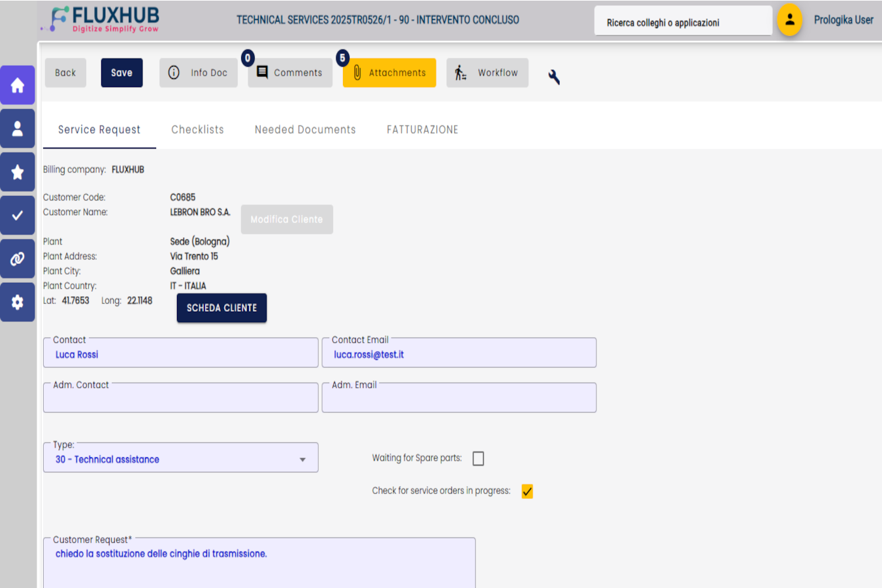
Task: Switch to the Needed Documents tab
Action: click(304, 129)
